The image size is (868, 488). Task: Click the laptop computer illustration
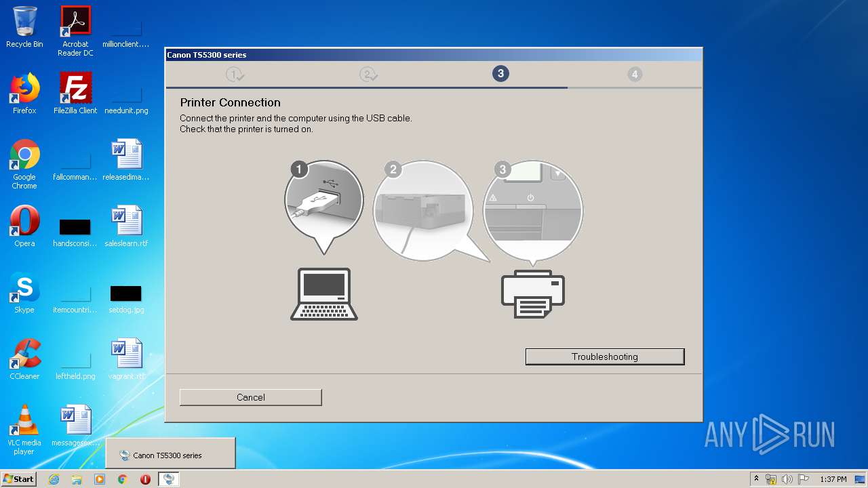pos(324,294)
